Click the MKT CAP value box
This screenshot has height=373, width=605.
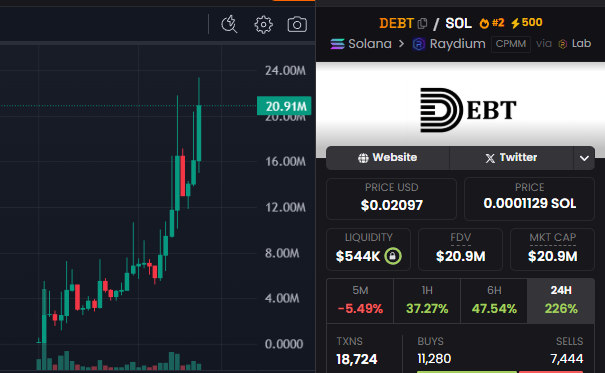point(552,249)
